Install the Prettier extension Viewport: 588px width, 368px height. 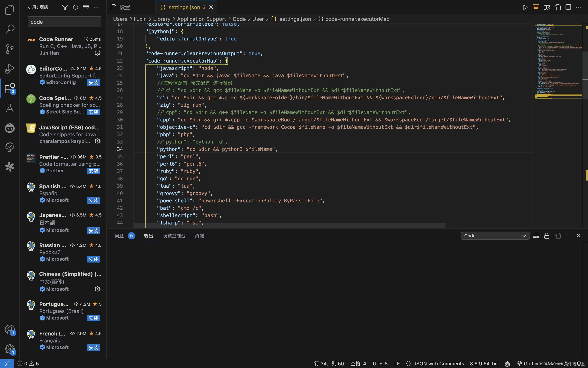tap(94, 171)
